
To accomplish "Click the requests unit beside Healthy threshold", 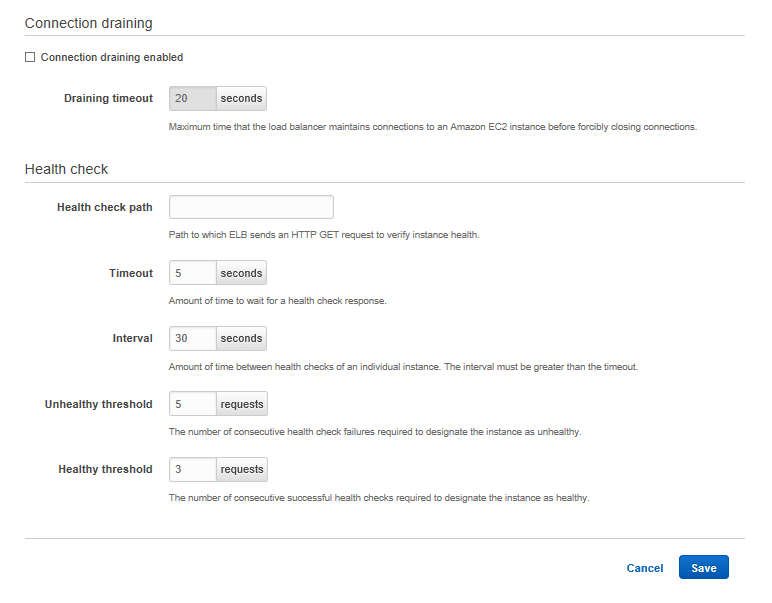I will pos(242,469).
